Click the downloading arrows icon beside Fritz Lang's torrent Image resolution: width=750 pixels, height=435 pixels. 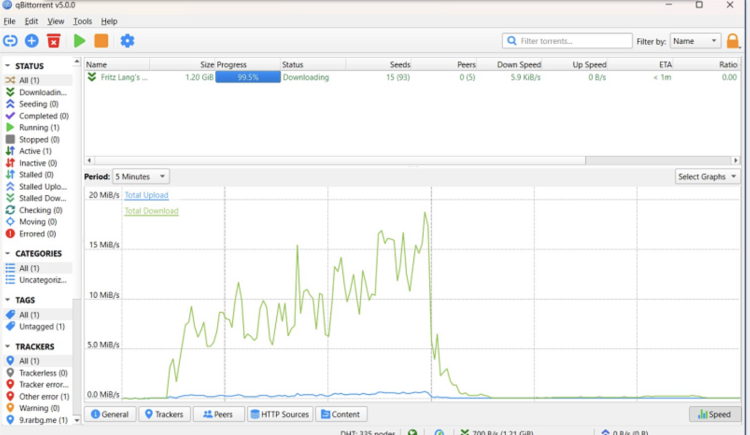click(x=92, y=77)
